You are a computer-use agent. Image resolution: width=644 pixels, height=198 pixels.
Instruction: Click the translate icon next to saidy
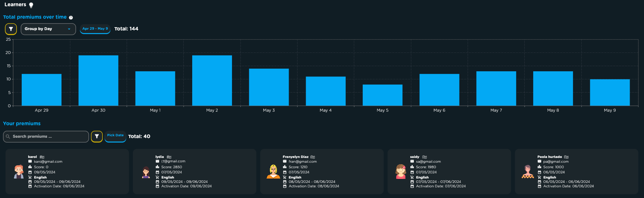click(x=425, y=157)
